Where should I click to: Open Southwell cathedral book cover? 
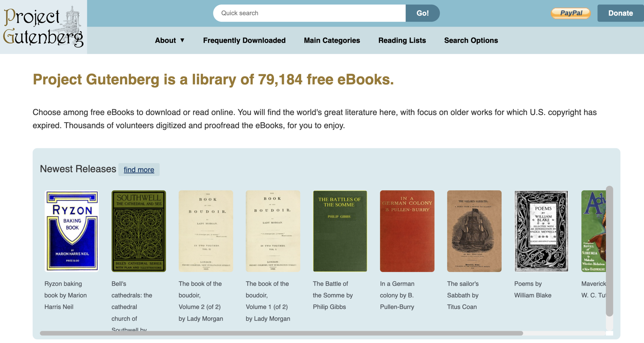coord(139,231)
